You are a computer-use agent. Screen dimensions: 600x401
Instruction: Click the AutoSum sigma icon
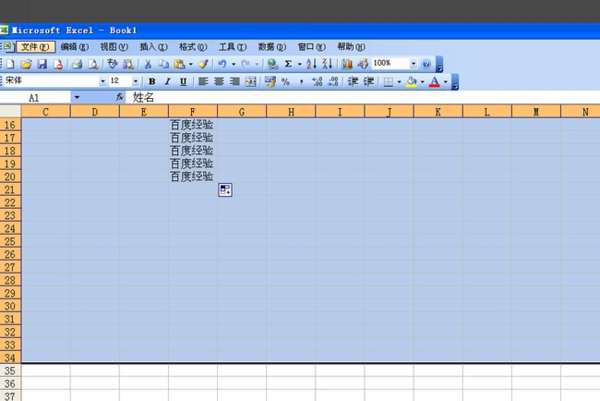[x=287, y=64]
